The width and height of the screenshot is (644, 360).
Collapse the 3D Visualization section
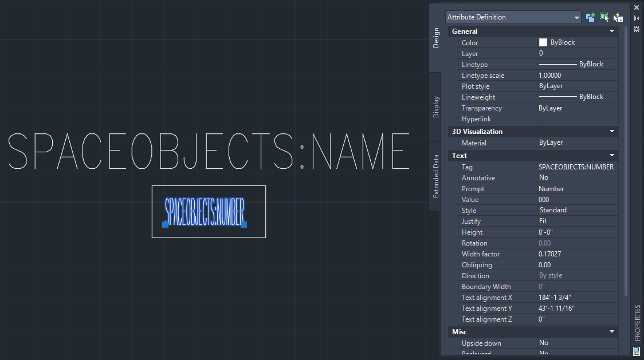(x=612, y=131)
